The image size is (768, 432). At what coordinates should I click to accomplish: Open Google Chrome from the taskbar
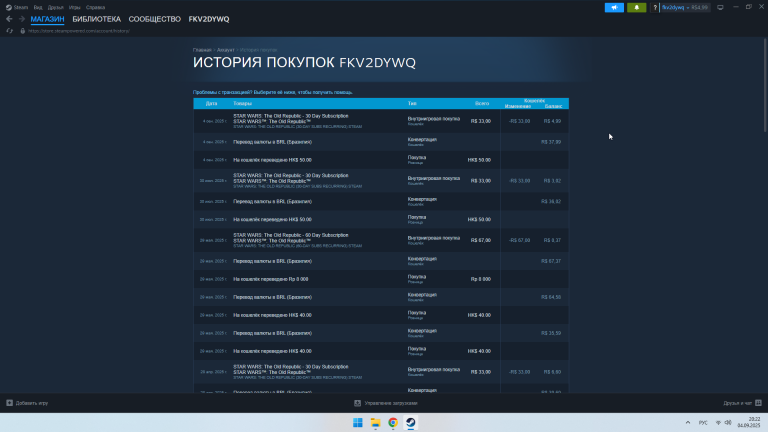point(393,423)
